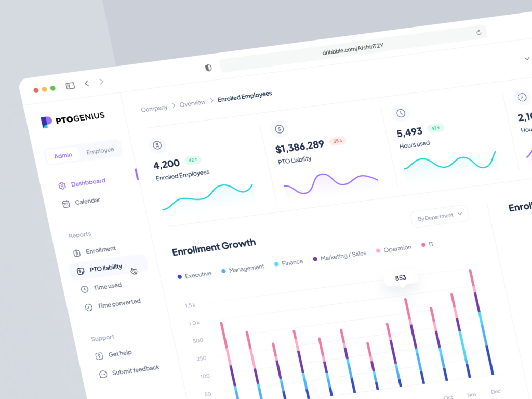Image resolution: width=532 pixels, height=399 pixels.
Task: Click the Company breadcrumb link
Action: [154, 108]
